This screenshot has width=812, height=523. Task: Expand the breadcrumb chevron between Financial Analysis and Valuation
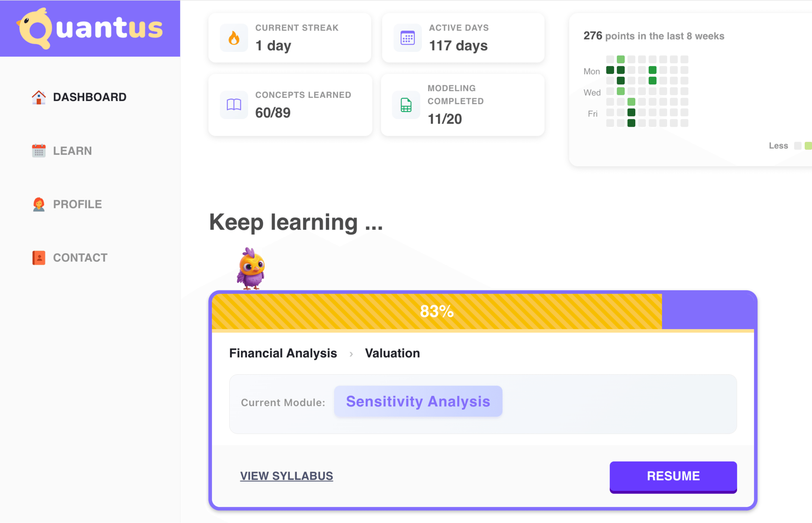[351, 353]
